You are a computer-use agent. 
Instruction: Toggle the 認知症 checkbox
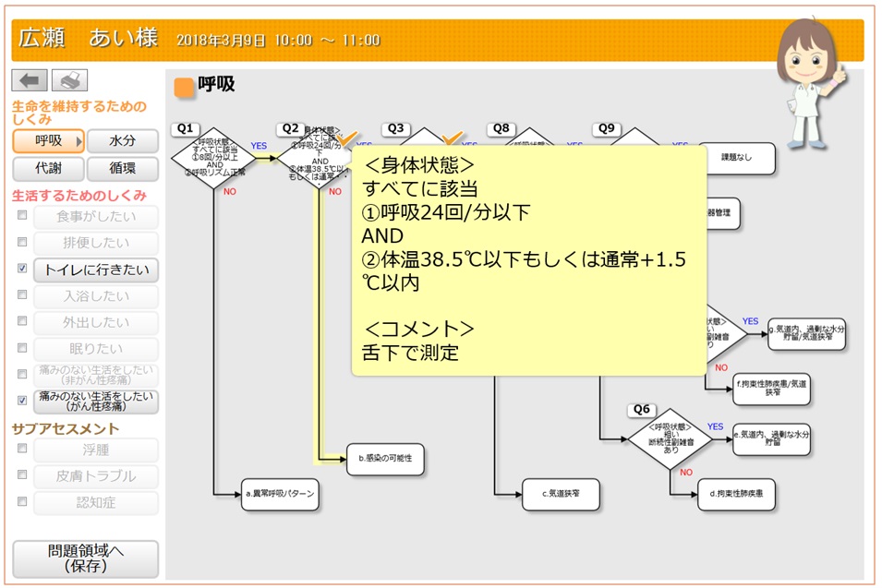click(22, 501)
